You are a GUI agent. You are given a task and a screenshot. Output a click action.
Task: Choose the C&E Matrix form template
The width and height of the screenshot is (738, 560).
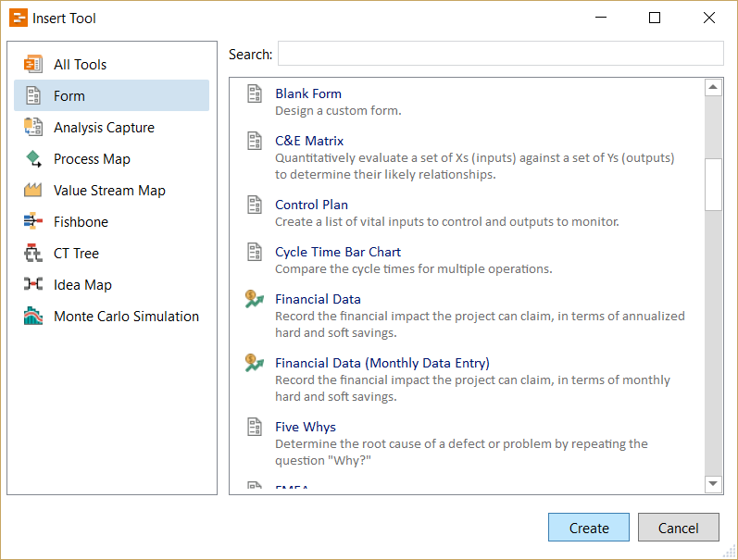point(309,141)
